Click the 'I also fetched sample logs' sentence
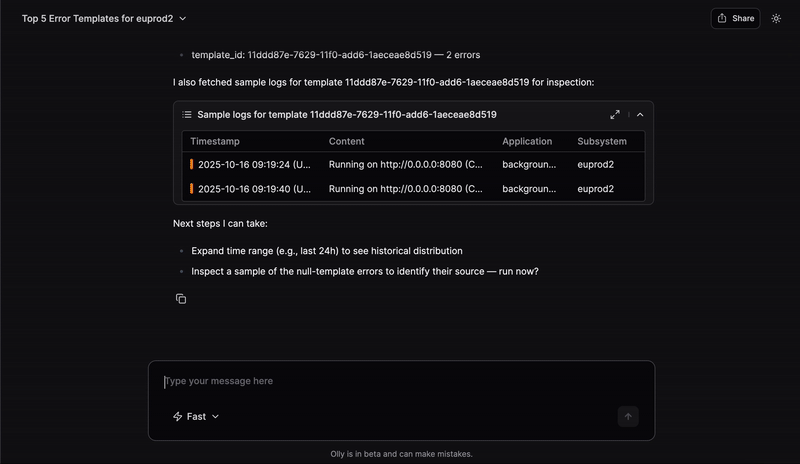This screenshot has width=800, height=464. point(384,82)
